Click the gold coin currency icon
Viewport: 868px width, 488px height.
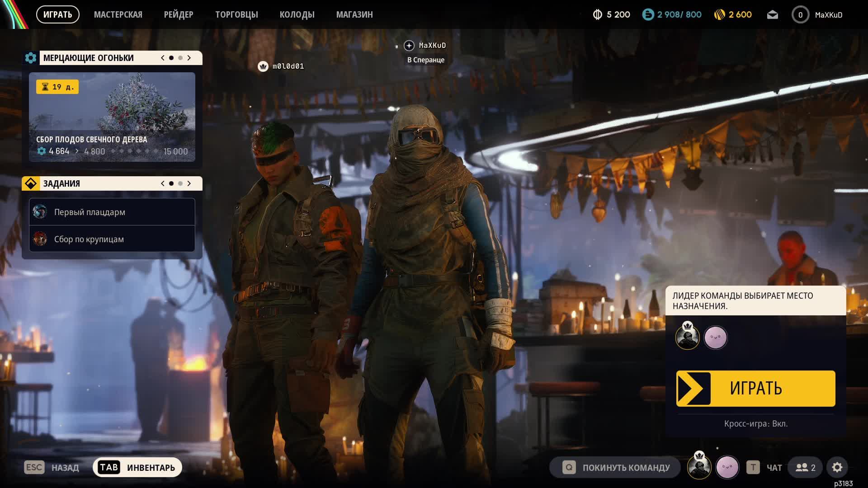[719, 15]
